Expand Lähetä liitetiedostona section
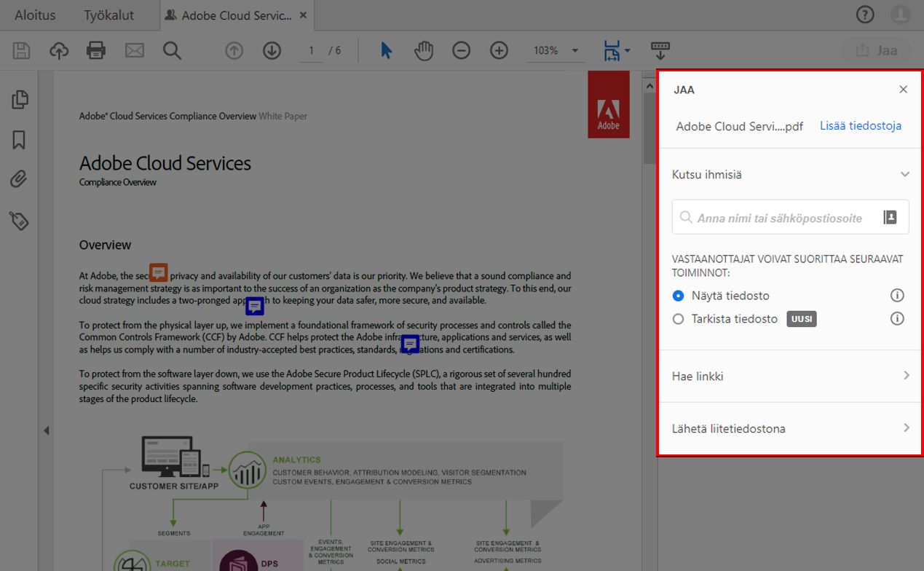The width and height of the screenshot is (924, 571). [906, 428]
